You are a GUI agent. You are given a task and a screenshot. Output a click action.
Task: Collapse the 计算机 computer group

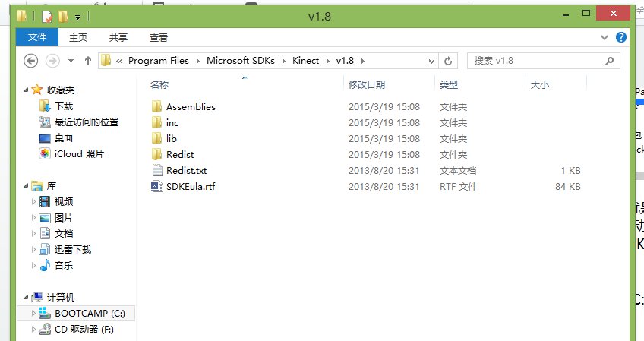[26, 297]
